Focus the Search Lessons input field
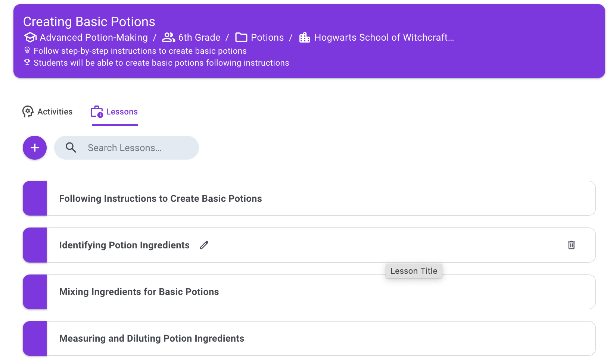Screen dimensions: 610x364 127,148
